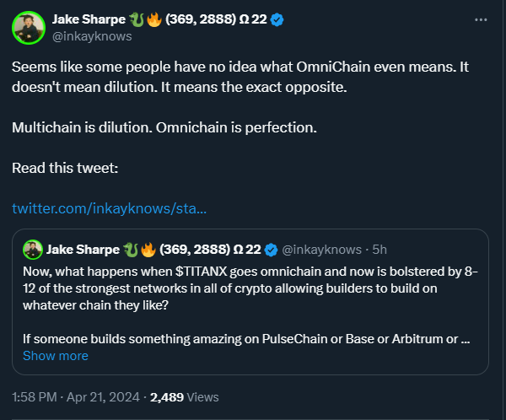Screen dimensions: 506x420
Task: Click the 1:58 PM · Apr 21, 2024 timestamp
Action: (75, 396)
